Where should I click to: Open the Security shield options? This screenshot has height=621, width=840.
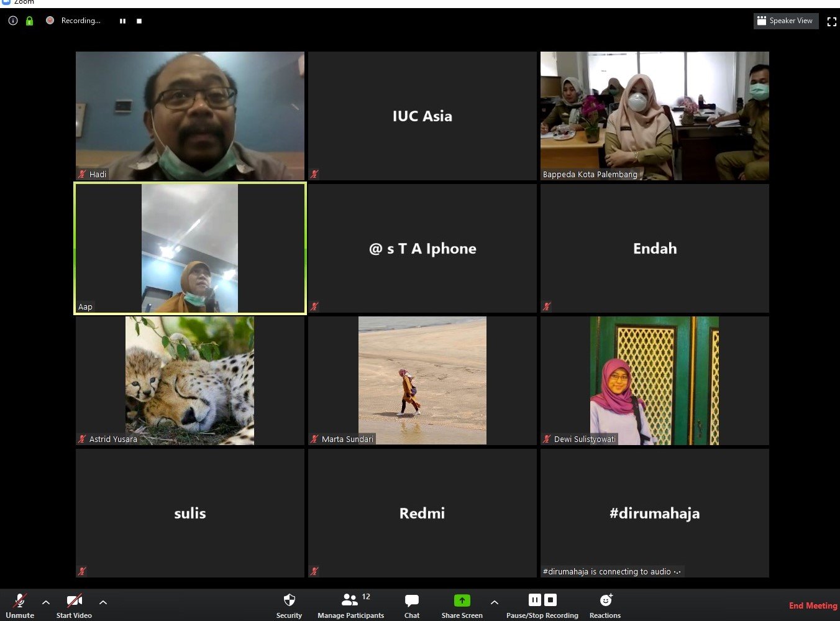point(289,605)
